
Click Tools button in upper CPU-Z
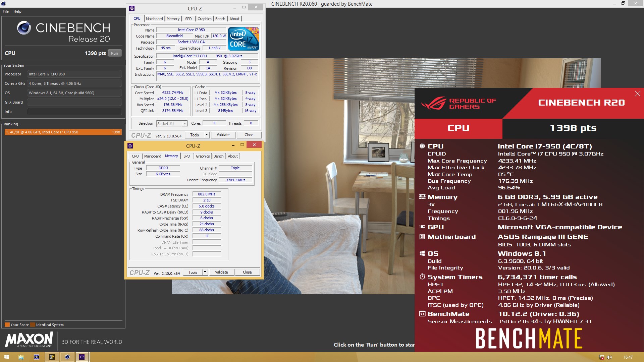point(195,135)
